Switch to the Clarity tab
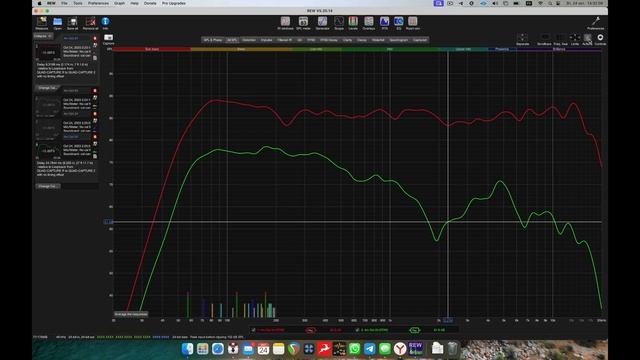The height and width of the screenshot is (360, 640). 347,40
